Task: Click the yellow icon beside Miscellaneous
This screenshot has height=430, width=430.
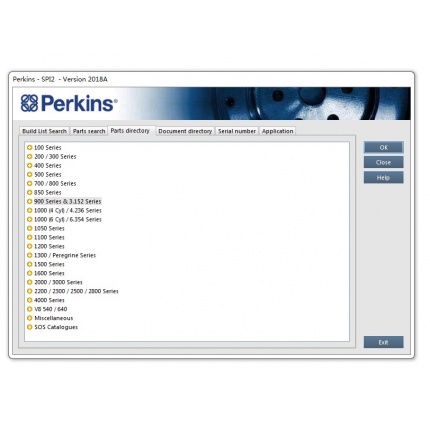Action: tap(30, 318)
